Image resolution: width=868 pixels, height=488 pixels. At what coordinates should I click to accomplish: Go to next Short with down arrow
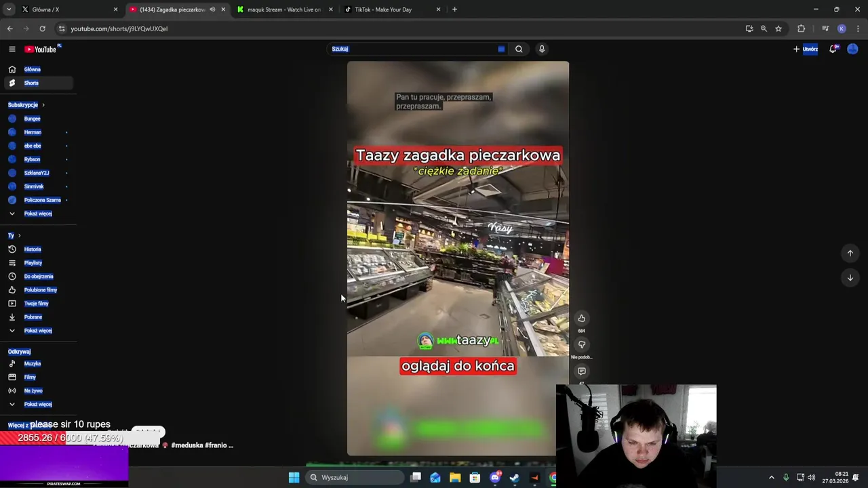pos(850,277)
